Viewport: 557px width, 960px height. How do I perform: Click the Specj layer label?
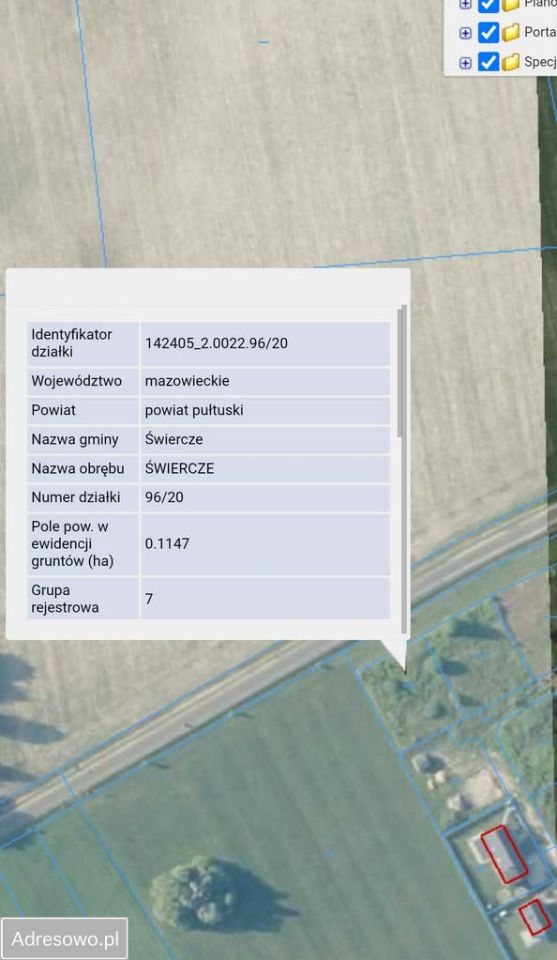(540, 61)
